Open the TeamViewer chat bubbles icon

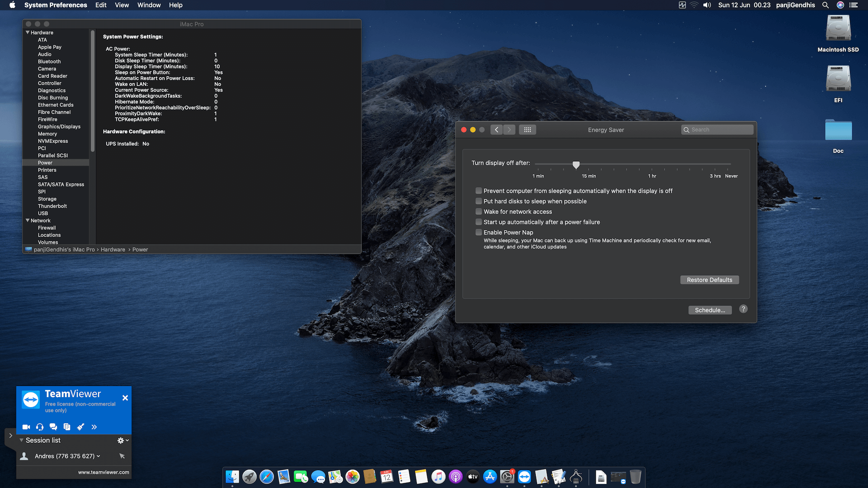[53, 427]
